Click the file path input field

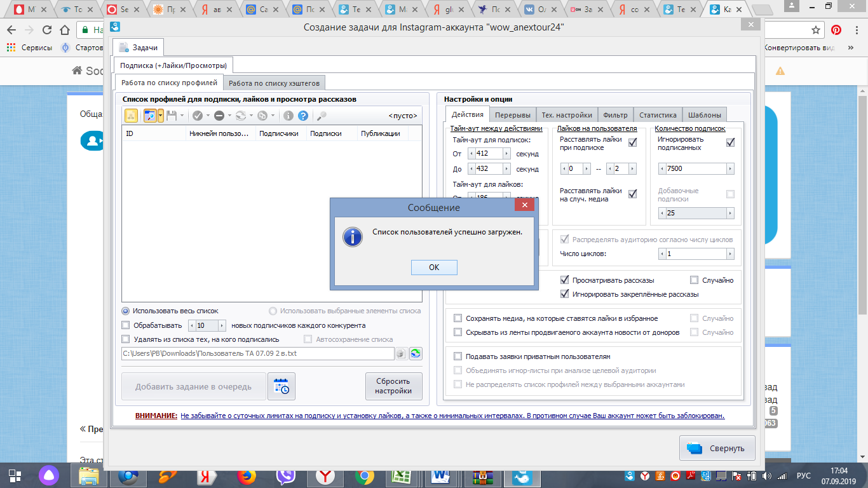(x=258, y=354)
